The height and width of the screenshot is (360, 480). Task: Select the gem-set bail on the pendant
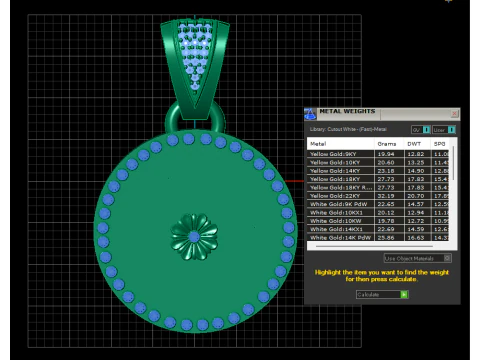point(195,69)
